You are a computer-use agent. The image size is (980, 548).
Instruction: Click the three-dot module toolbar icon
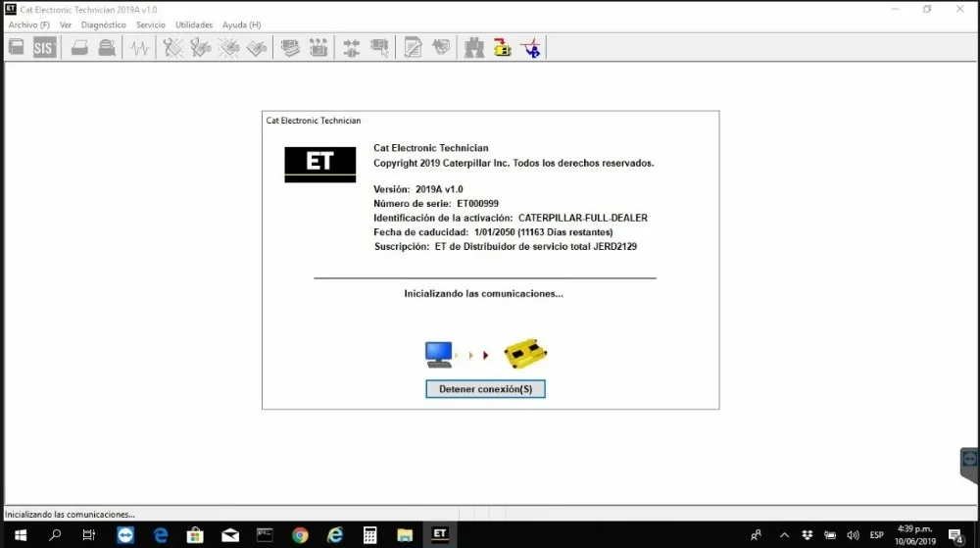318,47
